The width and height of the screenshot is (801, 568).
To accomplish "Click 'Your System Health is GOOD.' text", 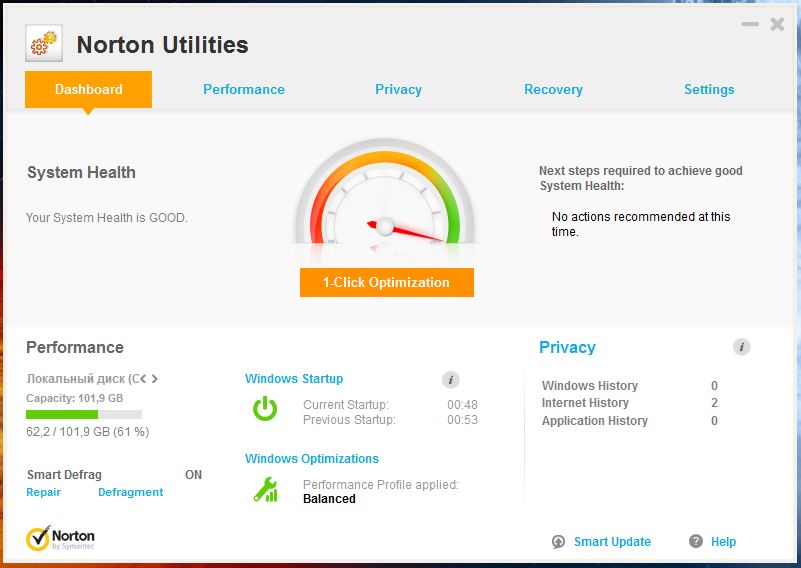I will (107, 218).
